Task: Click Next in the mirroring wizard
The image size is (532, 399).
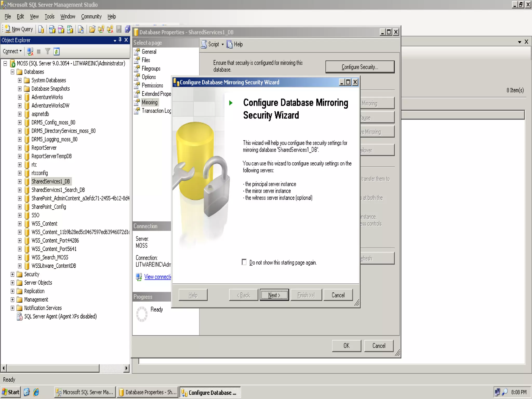Action: 274,295
